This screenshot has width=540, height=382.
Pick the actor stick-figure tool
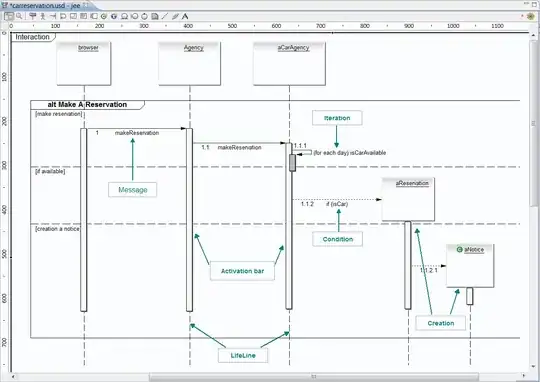pos(43,16)
